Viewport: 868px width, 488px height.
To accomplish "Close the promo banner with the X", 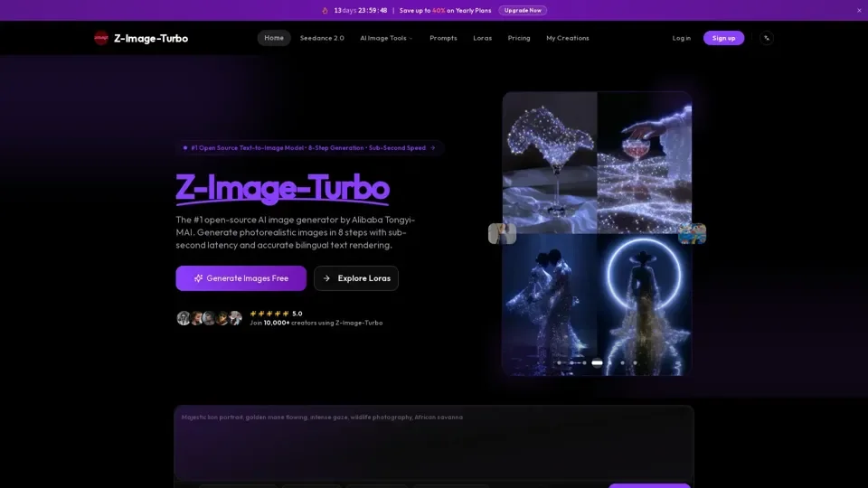I will pos(859,11).
